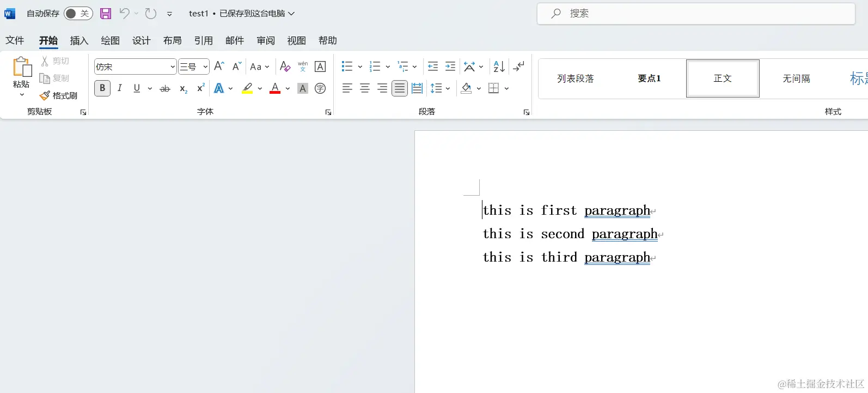Click the Copy (复制) icon

click(45, 78)
